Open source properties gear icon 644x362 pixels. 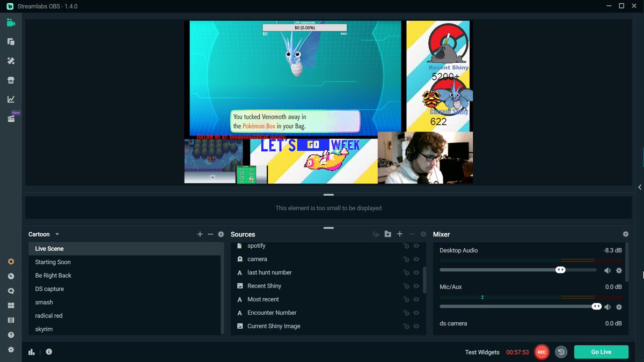tap(423, 234)
